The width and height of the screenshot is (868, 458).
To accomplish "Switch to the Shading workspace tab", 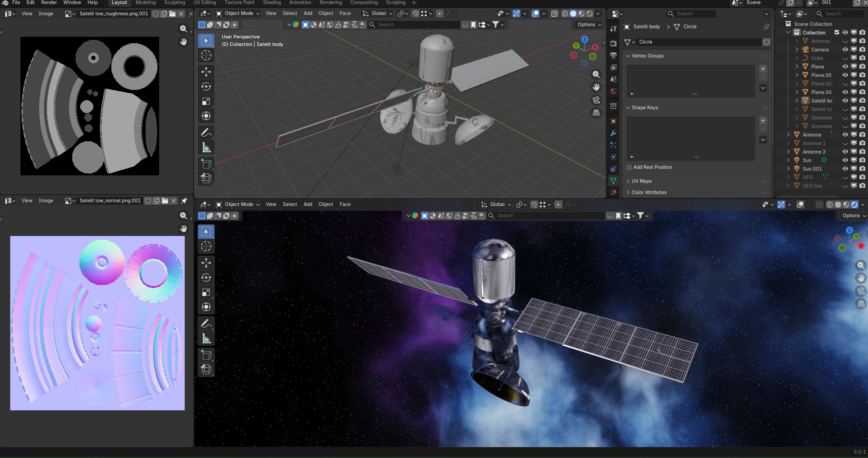I will 272,3.
